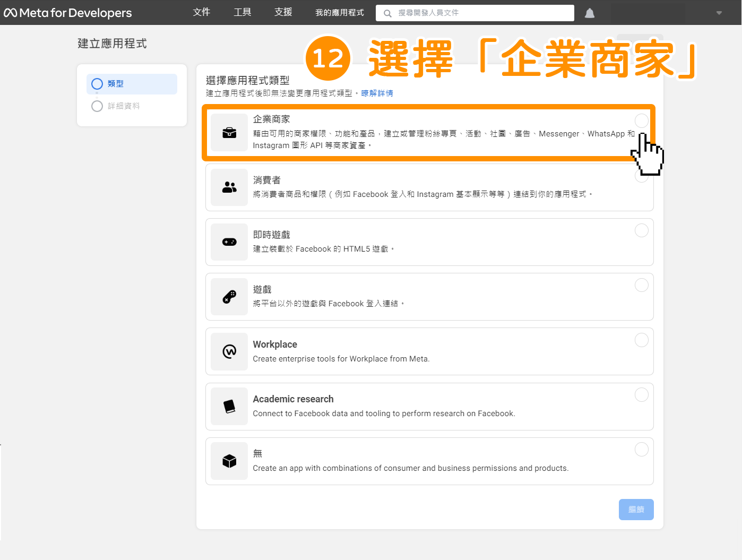
Task: Click the 消費者 card title
Action: [x=267, y=180]
